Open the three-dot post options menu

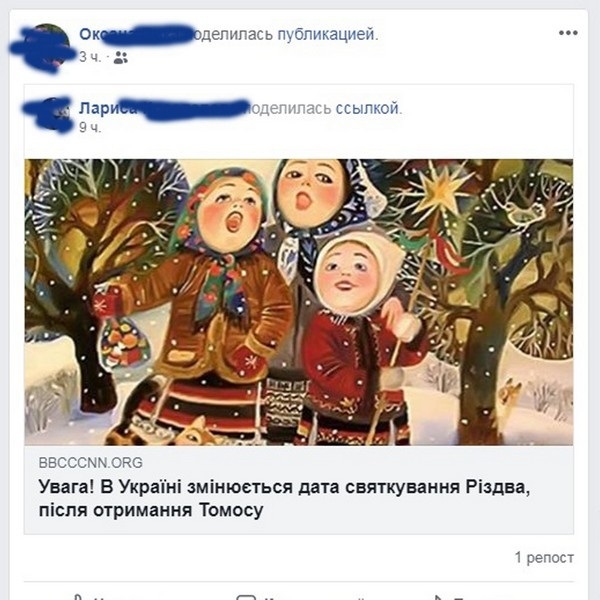tap(568, 33)
